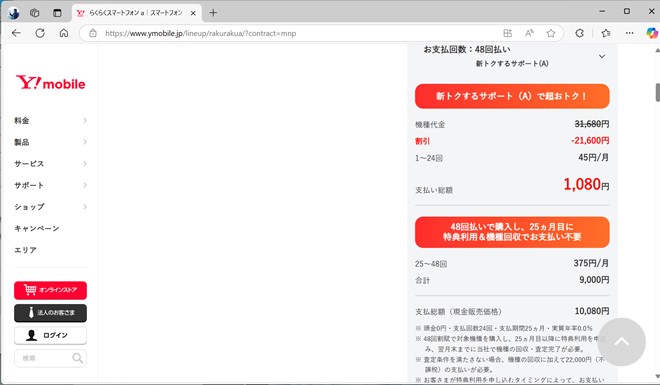This screenshot has width=660, height=385.
Task: Click the read aloud icon
Action: (x=529, y=33)
